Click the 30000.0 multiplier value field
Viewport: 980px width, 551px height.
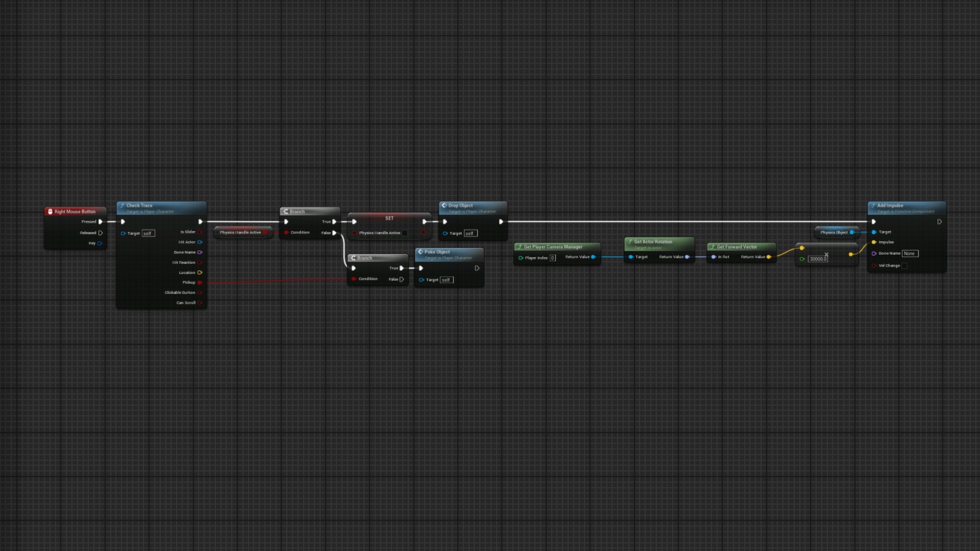click(818, 259)
